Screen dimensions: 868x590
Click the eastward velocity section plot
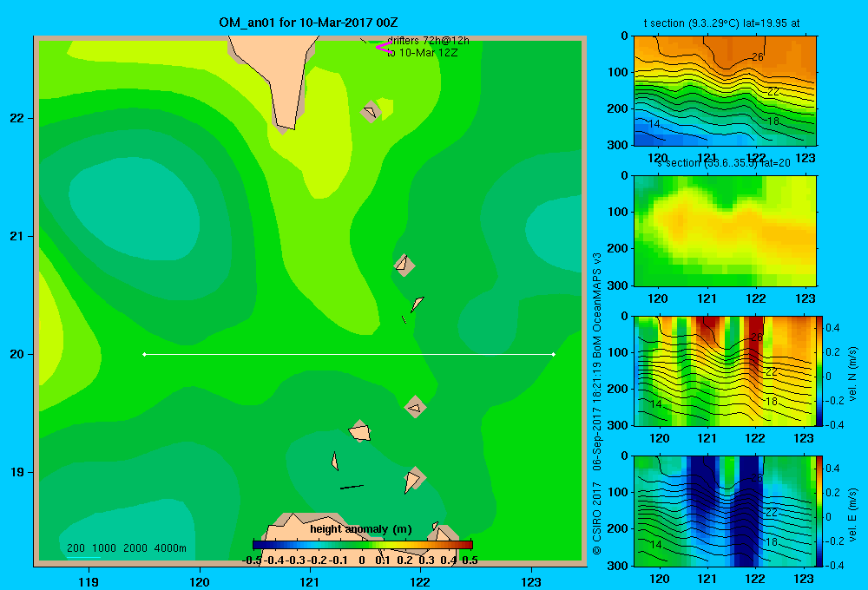[x=725, y=510]
